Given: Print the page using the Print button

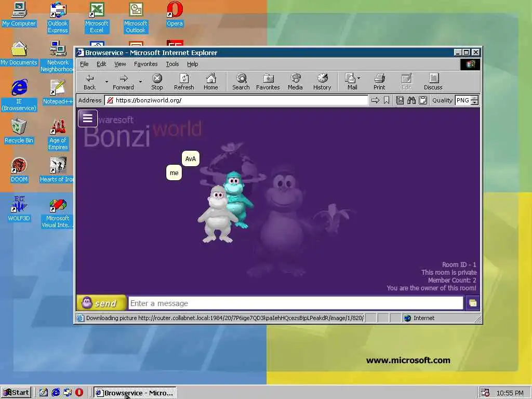Looking at the screenshot, I should (x=379, y=82).
